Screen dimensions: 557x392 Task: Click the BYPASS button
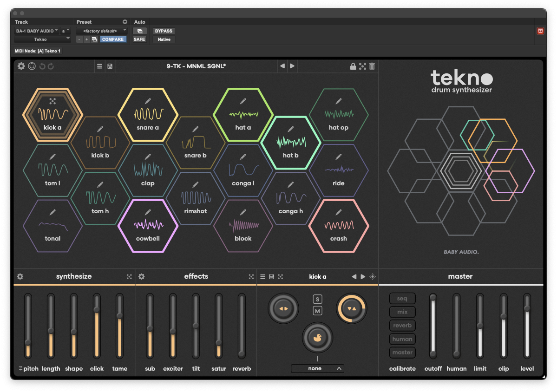(x=164, y=31)
